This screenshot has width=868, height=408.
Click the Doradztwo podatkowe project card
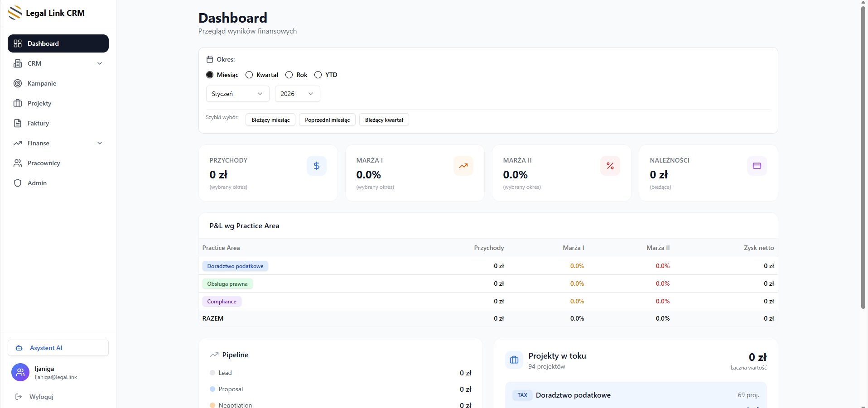[636, 395]
